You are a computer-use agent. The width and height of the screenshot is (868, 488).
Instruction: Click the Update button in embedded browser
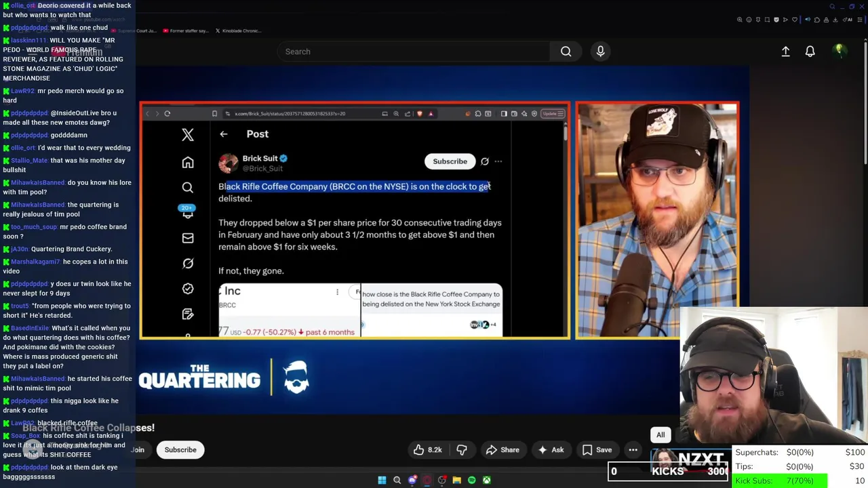[553, 114]
